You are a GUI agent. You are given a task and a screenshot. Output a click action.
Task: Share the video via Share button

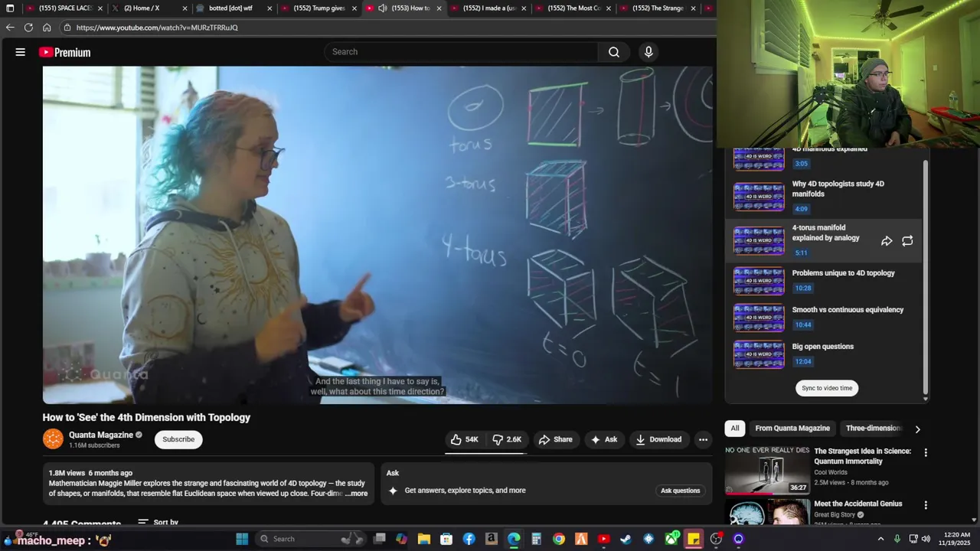pyautogui.click(x=556, y=439)
